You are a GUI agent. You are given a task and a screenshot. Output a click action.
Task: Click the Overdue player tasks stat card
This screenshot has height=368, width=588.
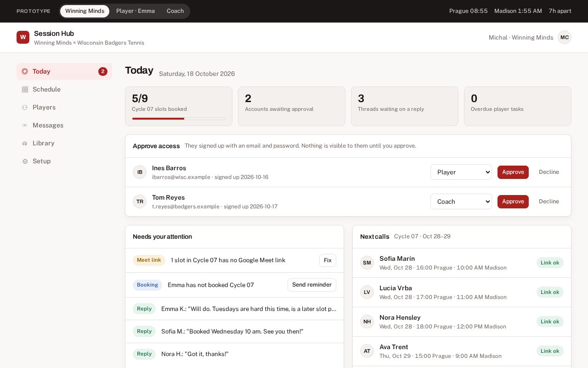click(x=518, y=106)
